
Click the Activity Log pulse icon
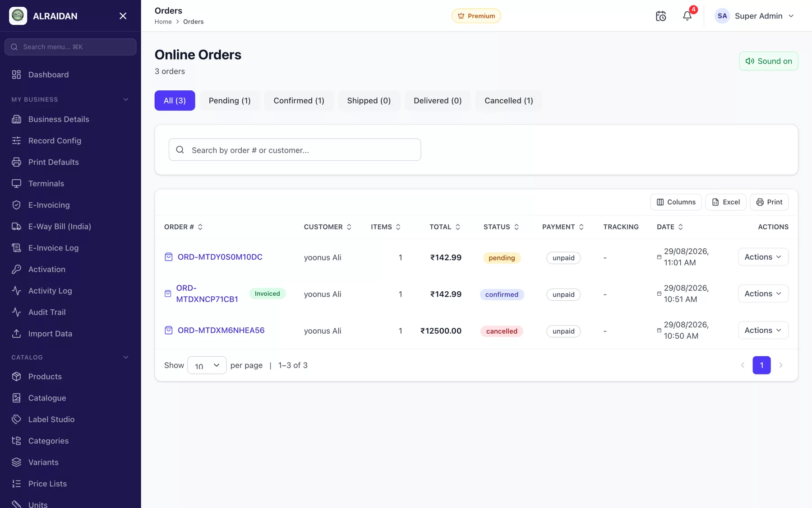(x=17, y=291)
